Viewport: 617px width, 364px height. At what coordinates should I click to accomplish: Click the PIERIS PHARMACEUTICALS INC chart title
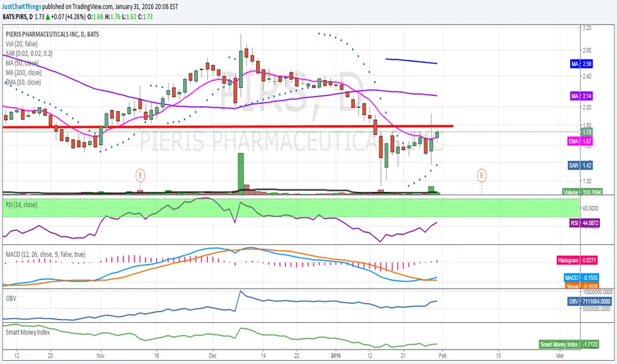point(52,34)
